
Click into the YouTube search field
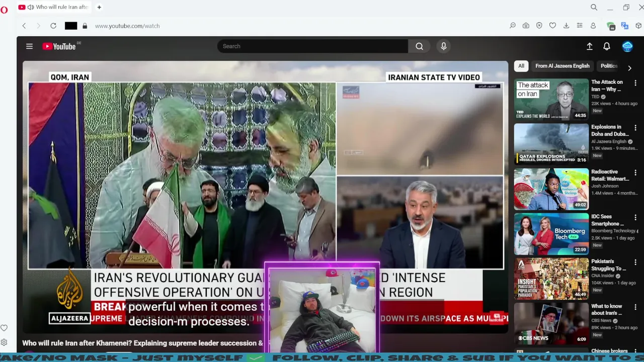tap(312, 46)
